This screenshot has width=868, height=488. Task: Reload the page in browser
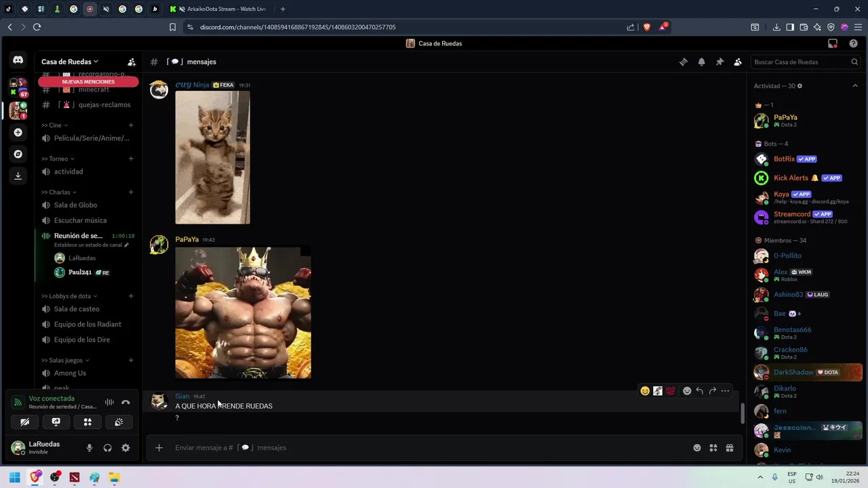coord(37,27)
